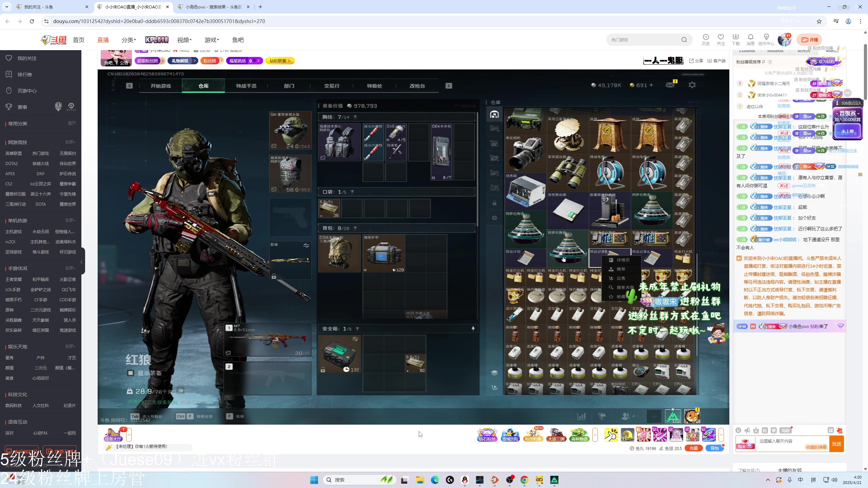Click the 下载 download icon
The height and width of the screenshot is (488, 868).
pyautogui.click(x=736, y=40)
